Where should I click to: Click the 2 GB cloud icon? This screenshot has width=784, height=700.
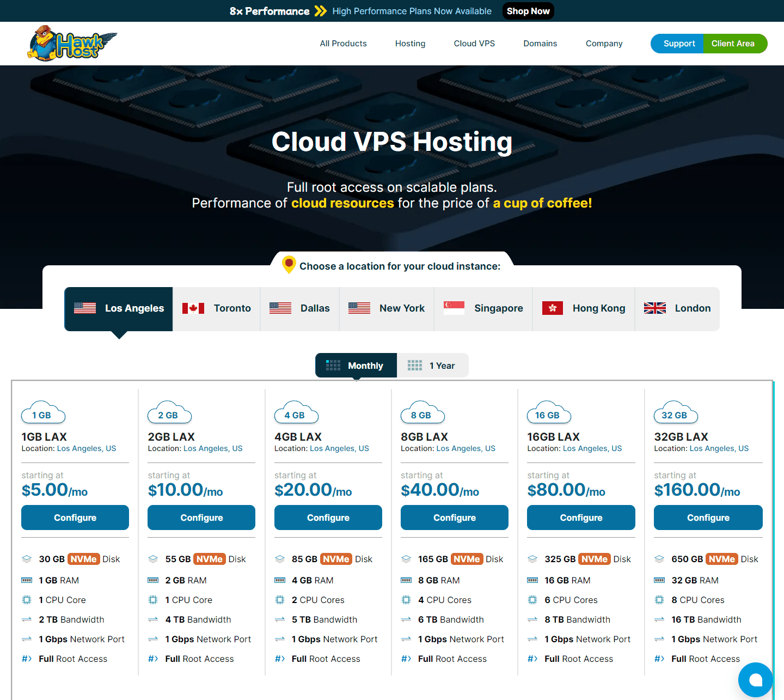169,413
